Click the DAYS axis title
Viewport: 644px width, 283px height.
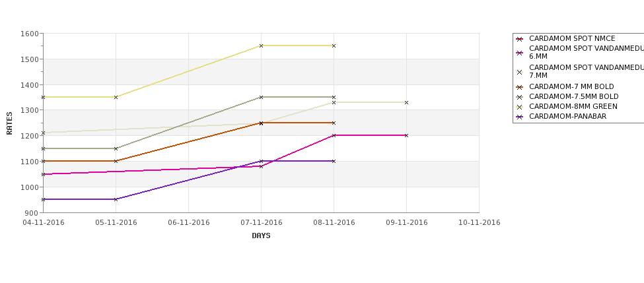pyautogui.click(x=261, y=236)
